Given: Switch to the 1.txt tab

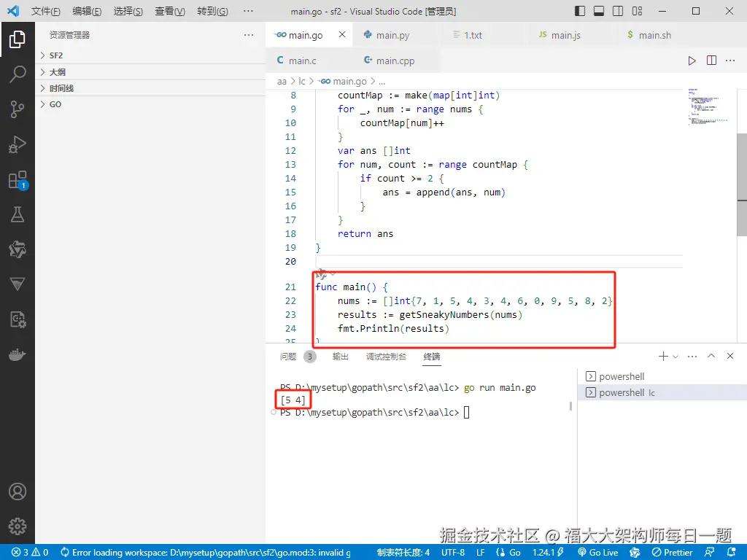Looking at the screenshot, I should coord(473,35).
